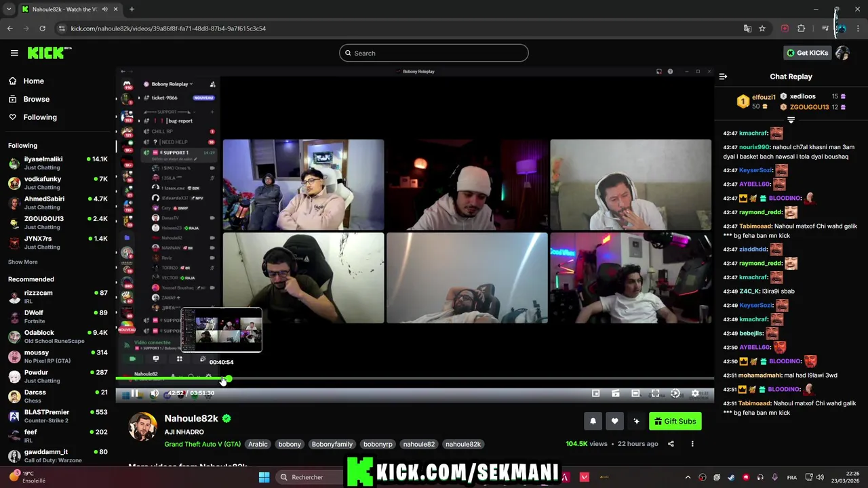Click the address bar URL
Screen dimensions: 868x488
[x=168, y=28]
